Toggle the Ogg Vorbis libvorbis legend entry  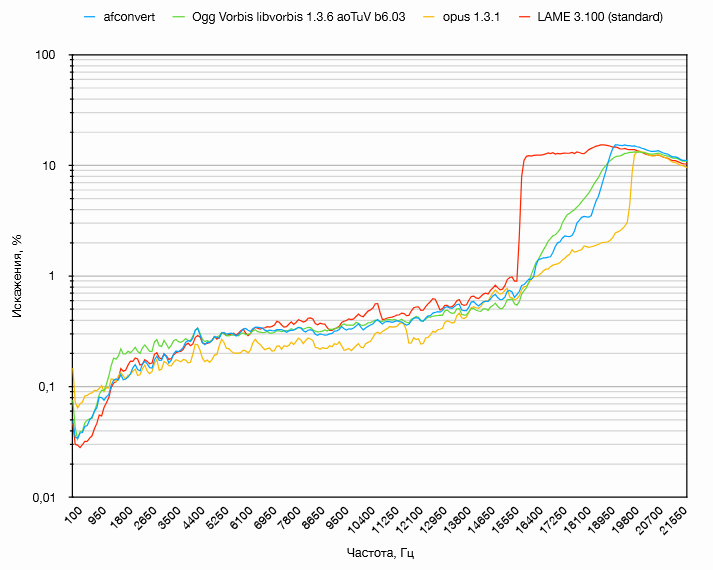(x=289, y=17)
